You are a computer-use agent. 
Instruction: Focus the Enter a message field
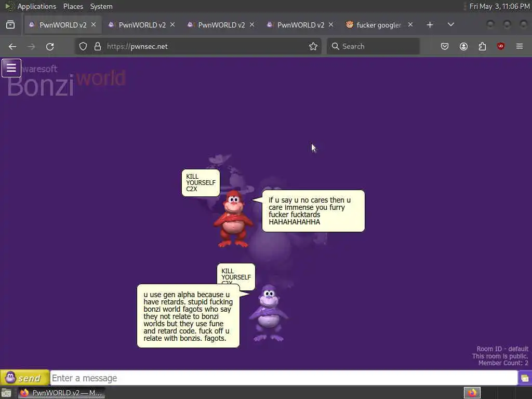[x=284, y=378]
